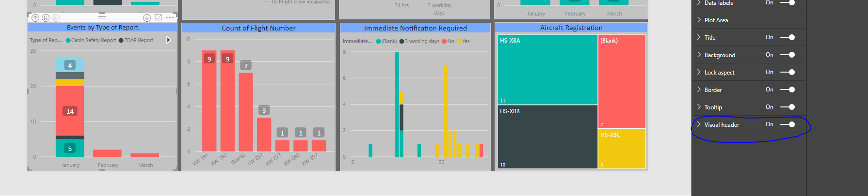Expand the Tooltip section
This screenshot has width=868, height=196.
pos(699,107)
